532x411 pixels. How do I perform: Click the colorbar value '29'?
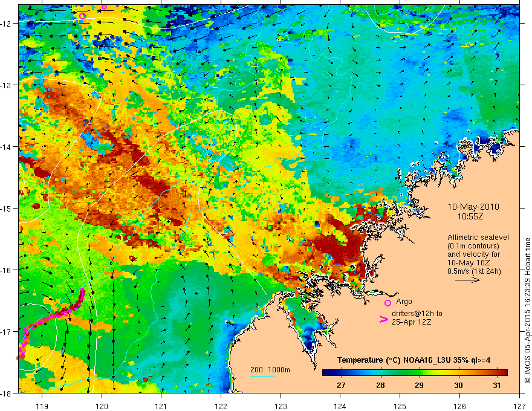419,385
